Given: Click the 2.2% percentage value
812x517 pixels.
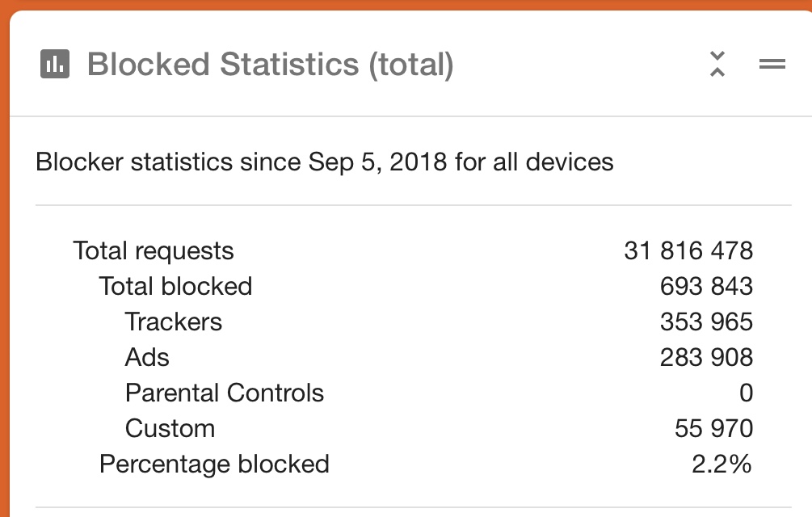Looking at the screenshot, I should [722, 464].
